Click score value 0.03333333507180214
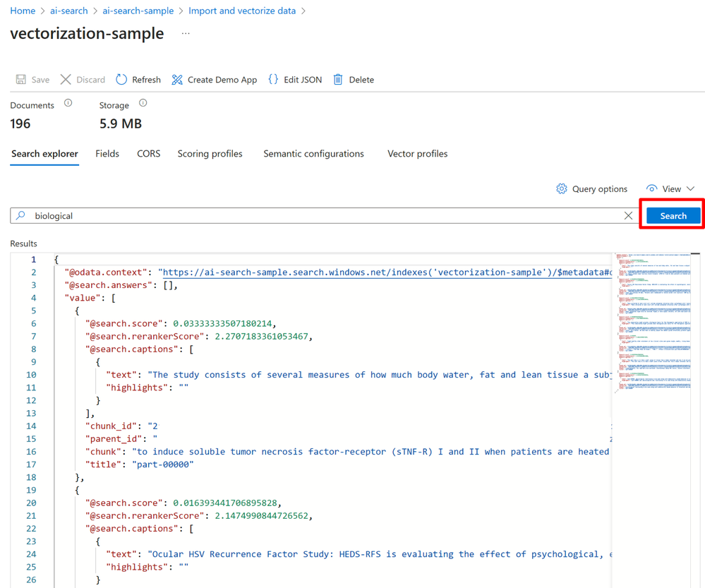The height and width of the screenshot is (588, 705). click(x=222, y=323)
